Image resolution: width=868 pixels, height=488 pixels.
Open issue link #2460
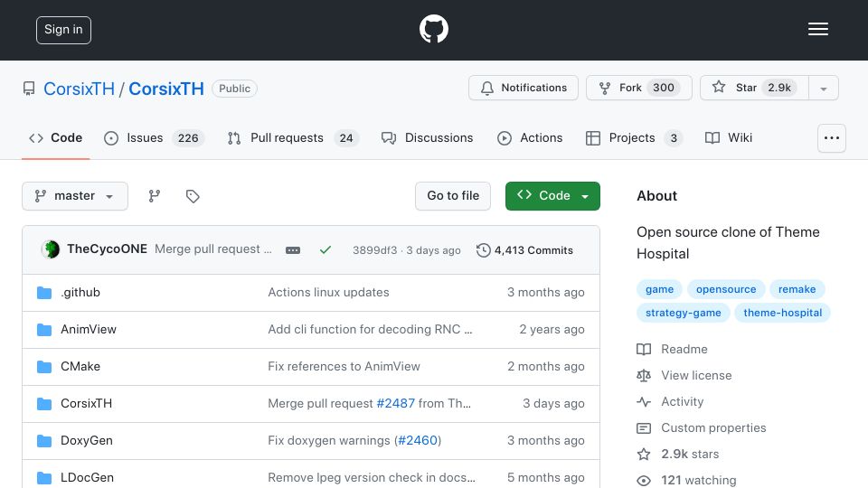point(418,440)
